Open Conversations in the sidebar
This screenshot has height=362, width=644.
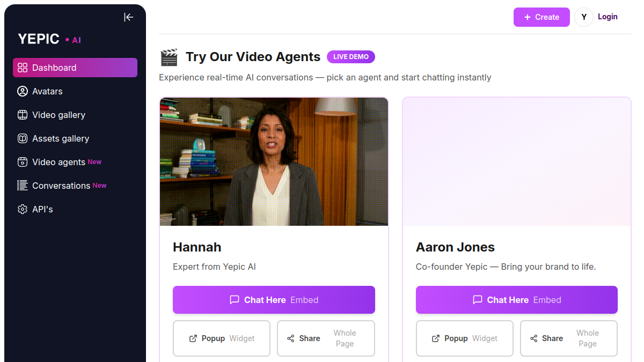[75, 186]
